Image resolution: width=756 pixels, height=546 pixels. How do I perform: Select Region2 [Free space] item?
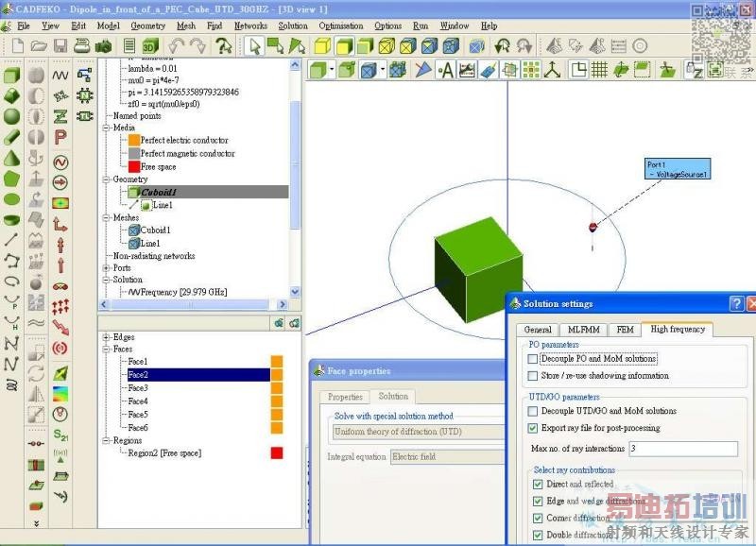click(164, 453)
